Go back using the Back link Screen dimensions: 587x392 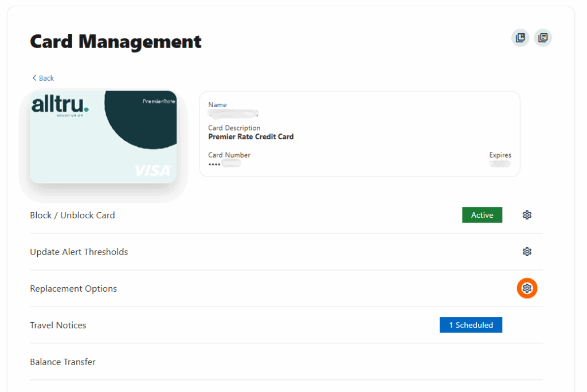pyautogui.click(x=43, y=78)
